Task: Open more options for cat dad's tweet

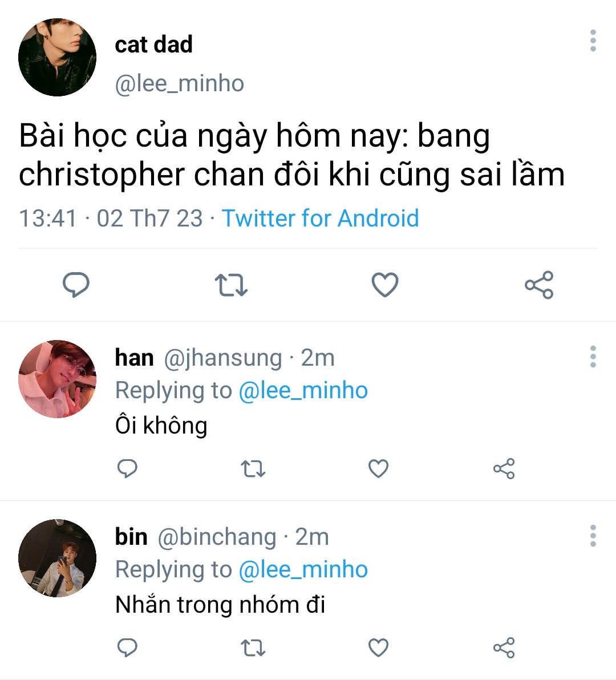Action: 593,41
